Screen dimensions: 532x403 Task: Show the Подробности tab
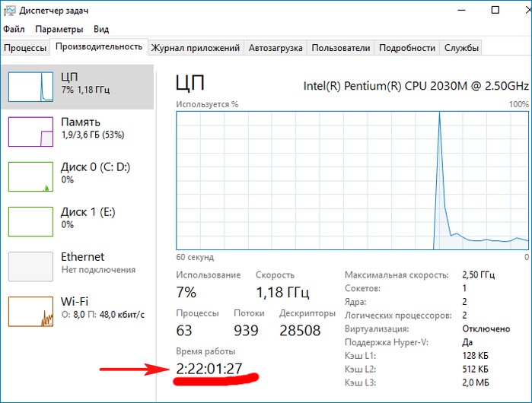[x=406, y=48]
